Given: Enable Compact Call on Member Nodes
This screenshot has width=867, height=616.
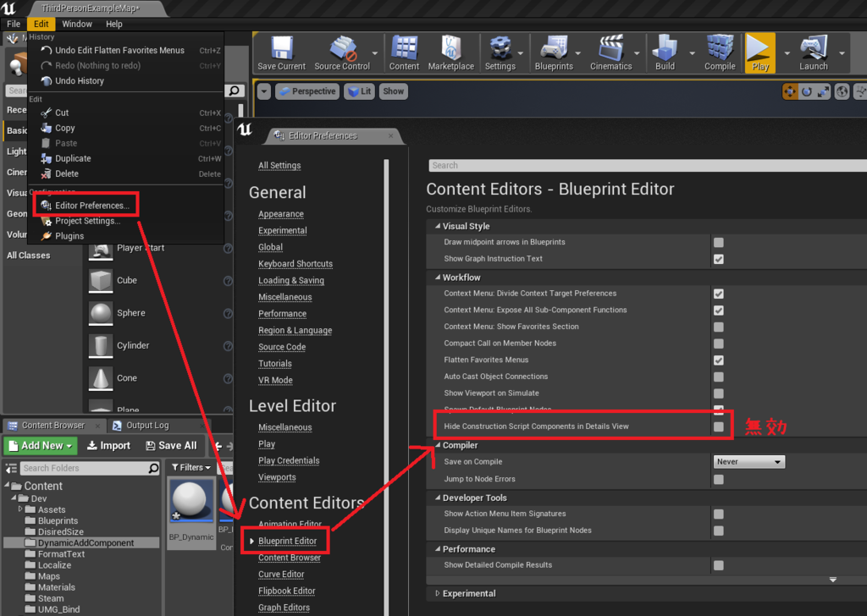Looking at the screenshot, I should (718, 343).
